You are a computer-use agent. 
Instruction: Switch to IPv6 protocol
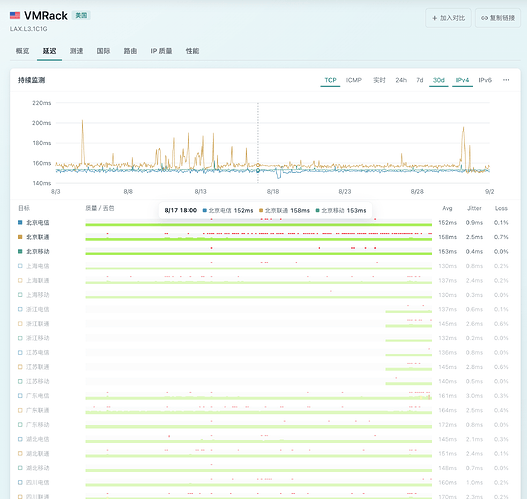(485, 80)
